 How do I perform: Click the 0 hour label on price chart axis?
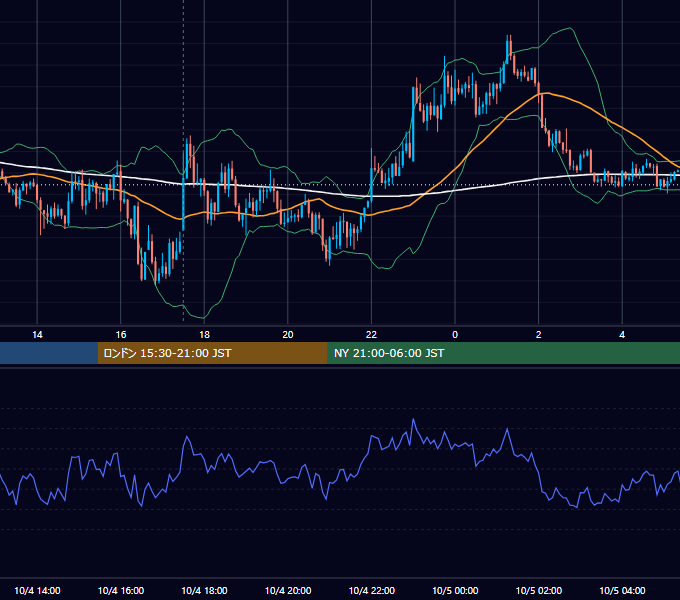click(x=455, y=335)
